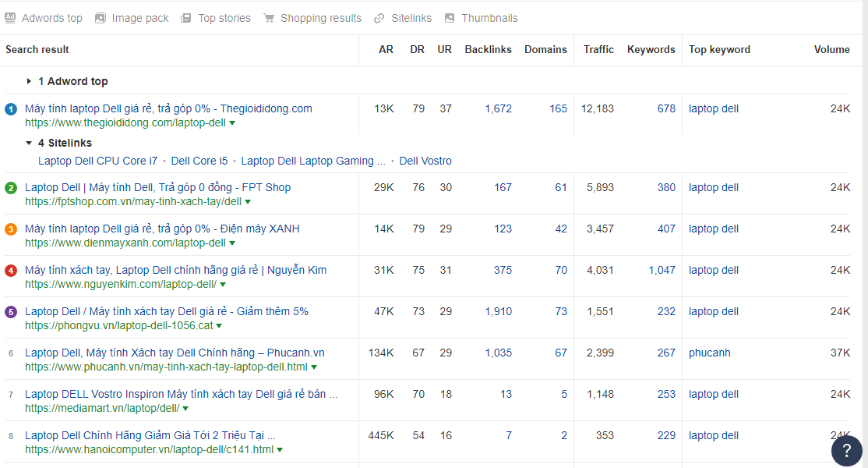Select the Top stories label
Image resolution: width=868 pixels, height=468 pixels.
coord(224,18)
